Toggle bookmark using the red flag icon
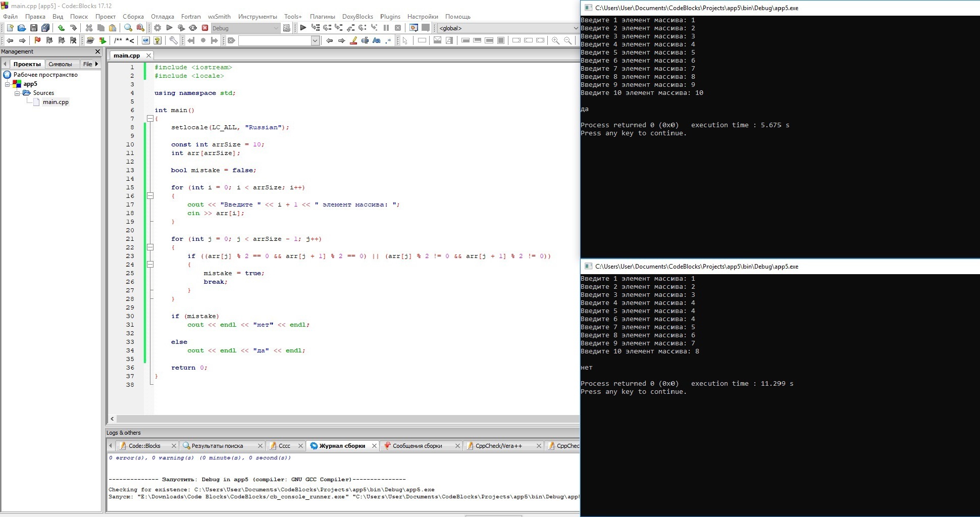Image resolution: width=980 pixels, height=517 pixels. pyautogui.click(x=37, y=41)
